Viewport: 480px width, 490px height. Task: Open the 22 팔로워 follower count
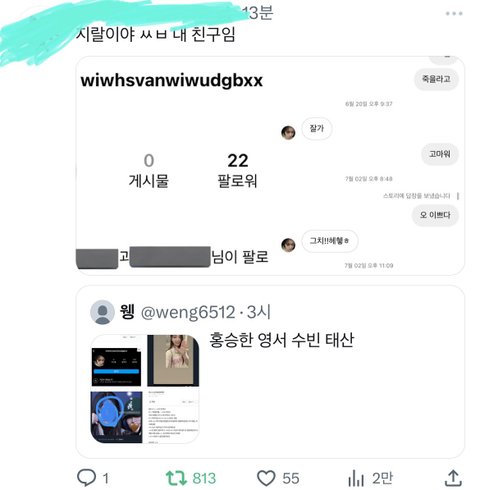(x=237, y=170)
